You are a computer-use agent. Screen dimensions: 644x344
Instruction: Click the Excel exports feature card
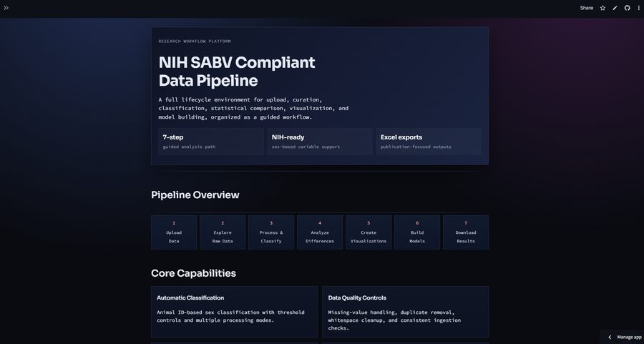[429, 142]
